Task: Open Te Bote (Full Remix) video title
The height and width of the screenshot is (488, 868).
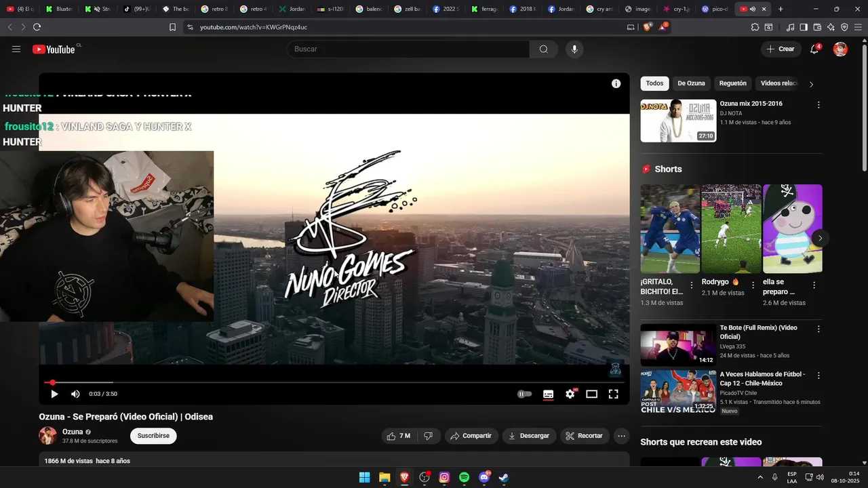Action: [758, 332]
